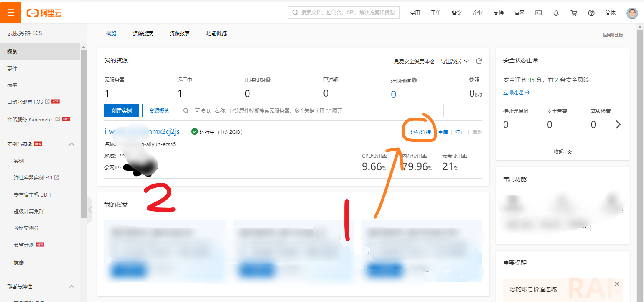644x302 pixels.
Task: Collapse the 实例与镜像 section chevron
Action: pos(71,143)
